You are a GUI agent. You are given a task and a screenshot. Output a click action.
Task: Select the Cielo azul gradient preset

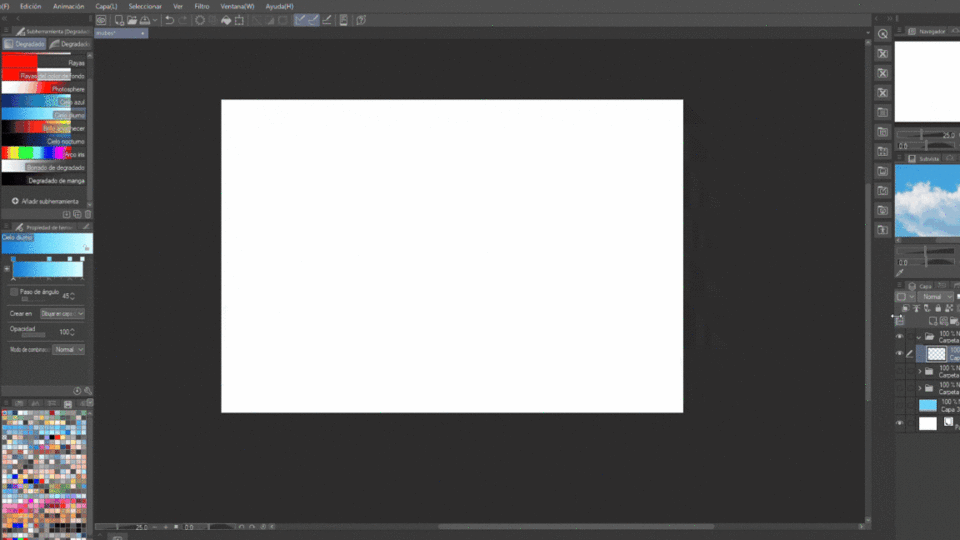pos(43,102)
